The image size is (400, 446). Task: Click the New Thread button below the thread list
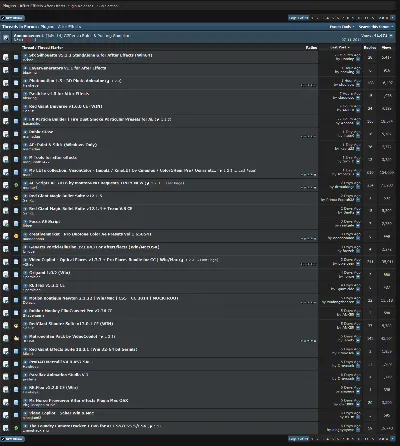tap(12, 439)
